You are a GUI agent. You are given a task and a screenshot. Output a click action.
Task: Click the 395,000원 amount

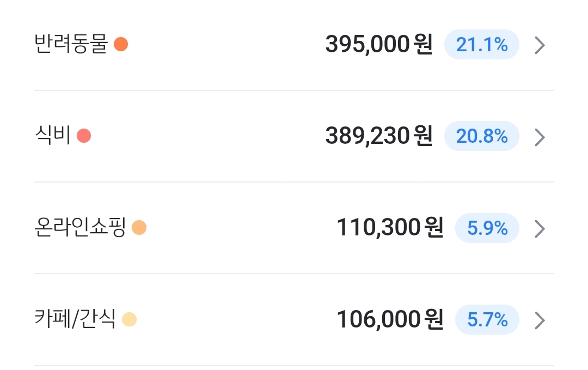pos(379,44)
